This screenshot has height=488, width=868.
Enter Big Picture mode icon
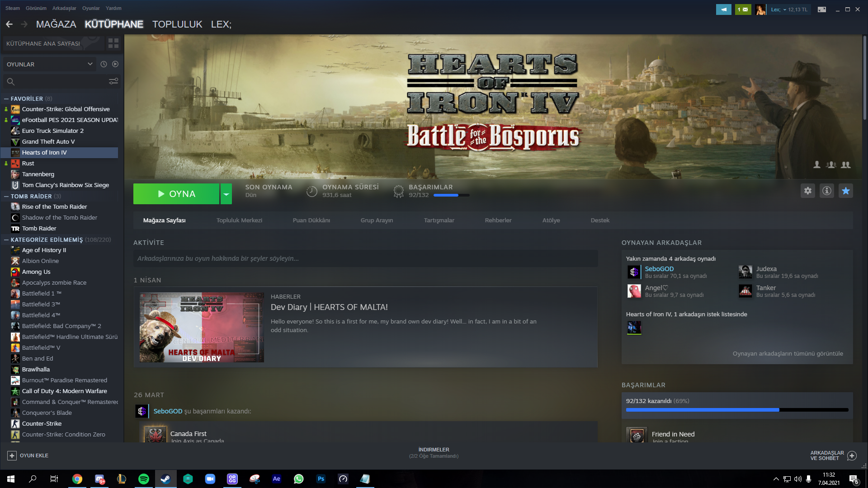(821, 9)
